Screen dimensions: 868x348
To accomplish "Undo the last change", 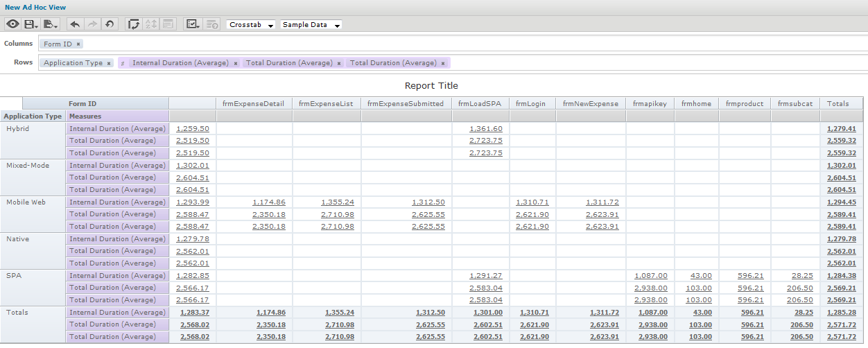I will tap(75, 24).
